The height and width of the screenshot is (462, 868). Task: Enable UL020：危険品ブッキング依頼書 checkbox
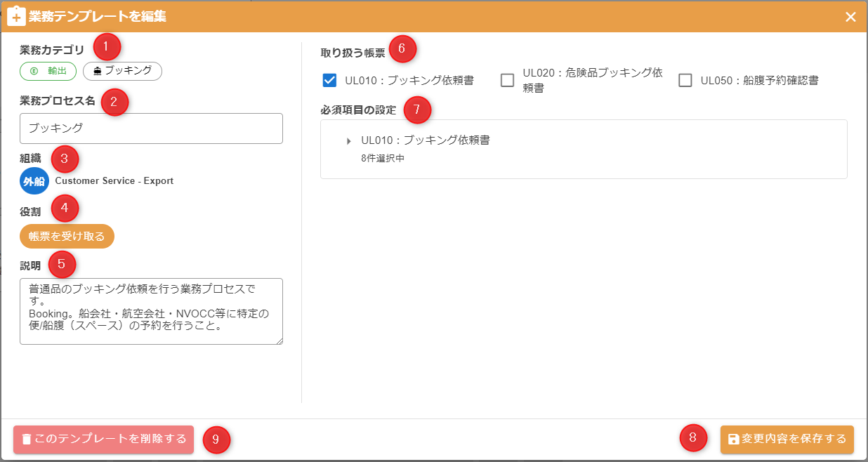click(507, 80)
